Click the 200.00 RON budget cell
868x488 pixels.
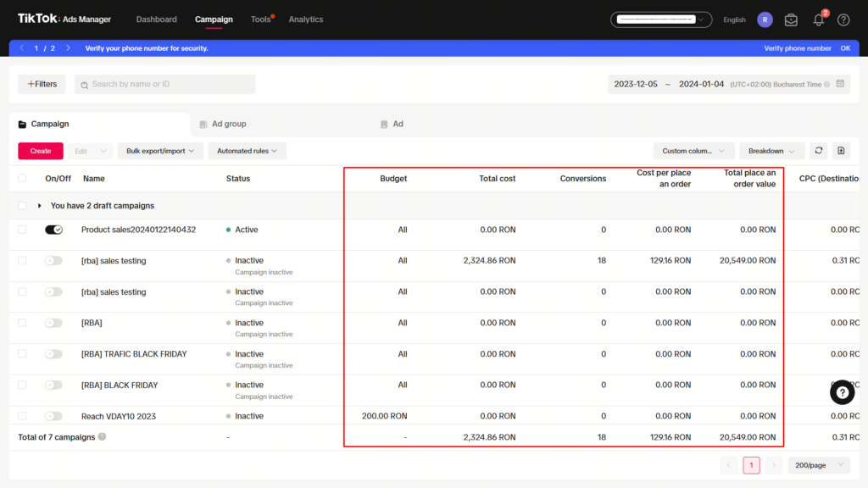point(384,416)
